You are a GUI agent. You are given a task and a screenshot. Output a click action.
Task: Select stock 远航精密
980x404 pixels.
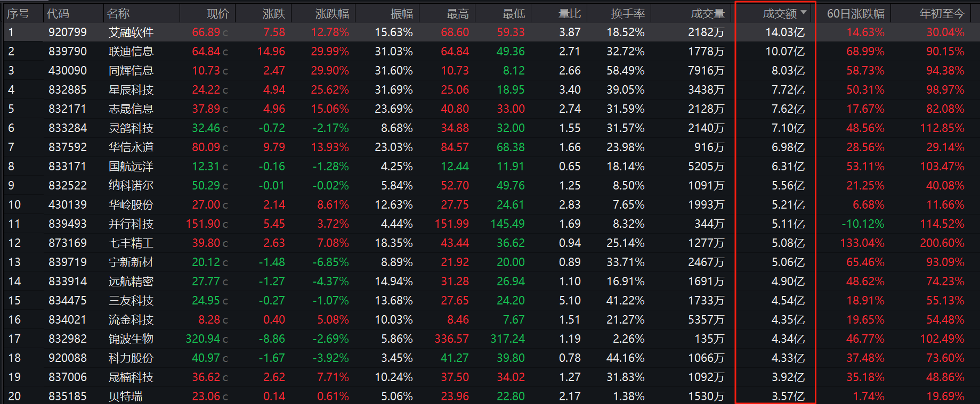(x=131, y=282)
